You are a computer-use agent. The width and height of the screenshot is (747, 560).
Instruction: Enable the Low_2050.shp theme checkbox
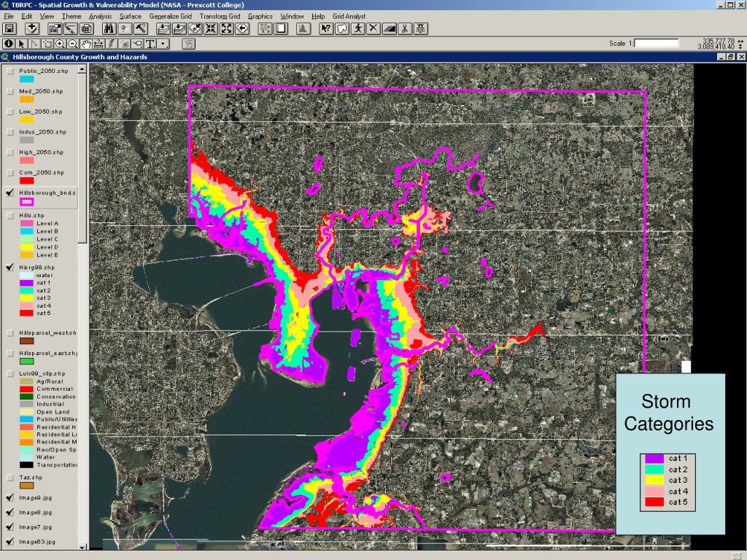10,112
